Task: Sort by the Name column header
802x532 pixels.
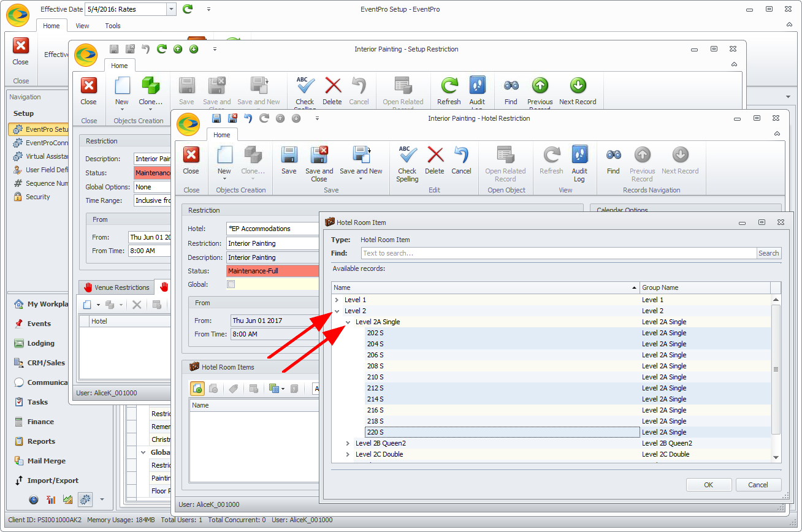Action: pyautogui.click(x=485, y=287)
